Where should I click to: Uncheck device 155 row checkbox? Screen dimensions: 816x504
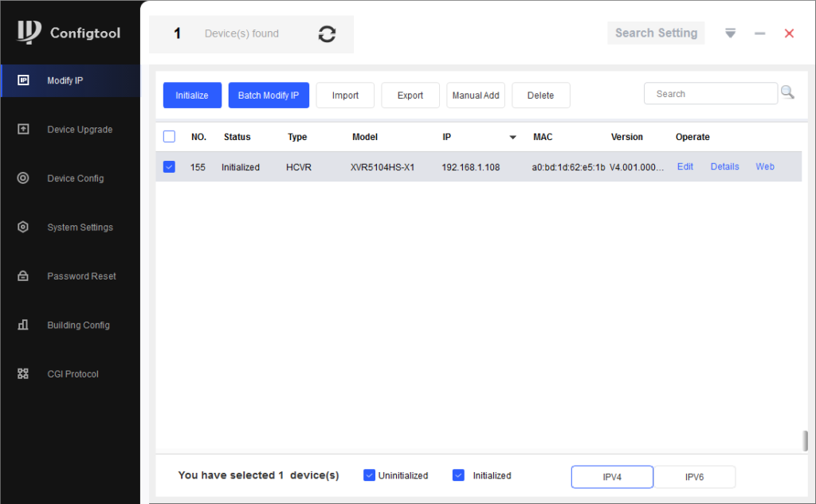pos(169,167)
